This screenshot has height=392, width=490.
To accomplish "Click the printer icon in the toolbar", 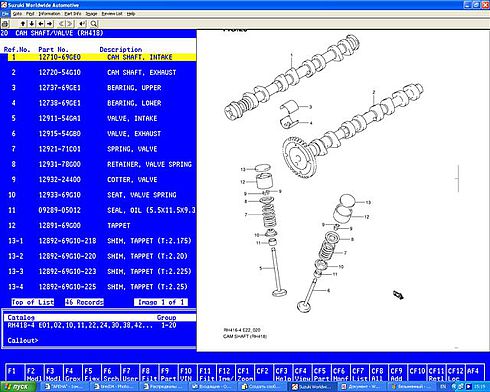I will [x=5, y=24].
